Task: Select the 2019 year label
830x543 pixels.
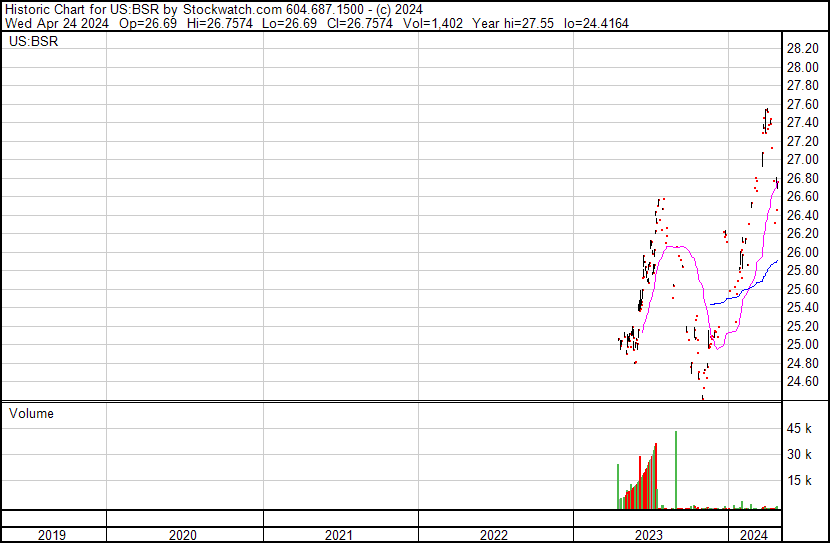Action: [x=52, y=535]
